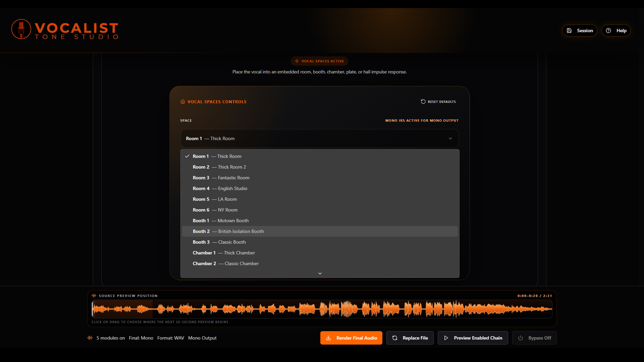
Task: Choose Room 3 — Fantastic Room
Action: click(320, 178)
